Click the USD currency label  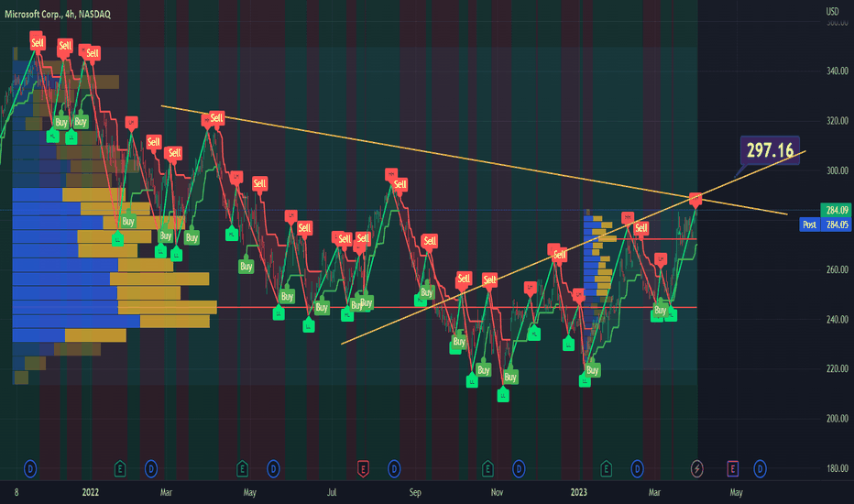click(x=832, y=11)
